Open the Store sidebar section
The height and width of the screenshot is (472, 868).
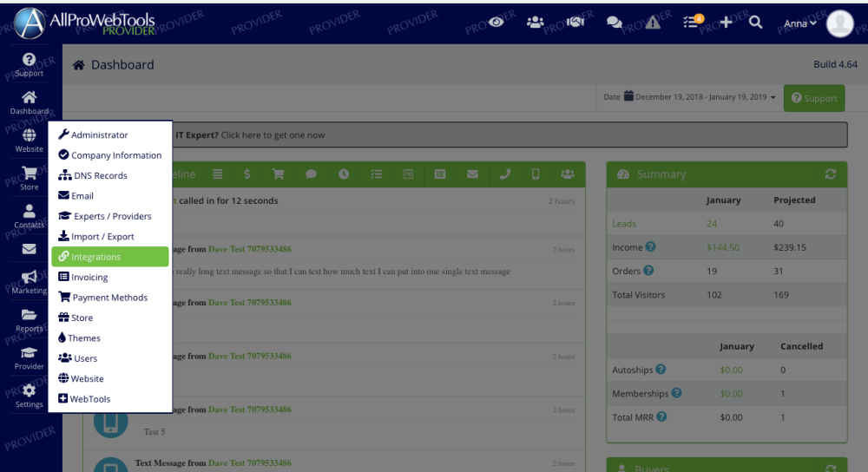pos(29,179)
